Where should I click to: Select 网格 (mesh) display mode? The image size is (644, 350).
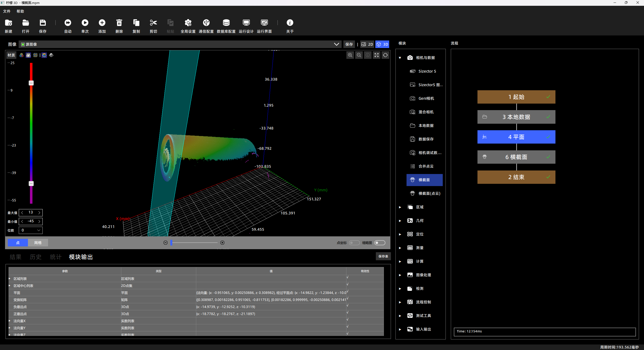[38, 243]
